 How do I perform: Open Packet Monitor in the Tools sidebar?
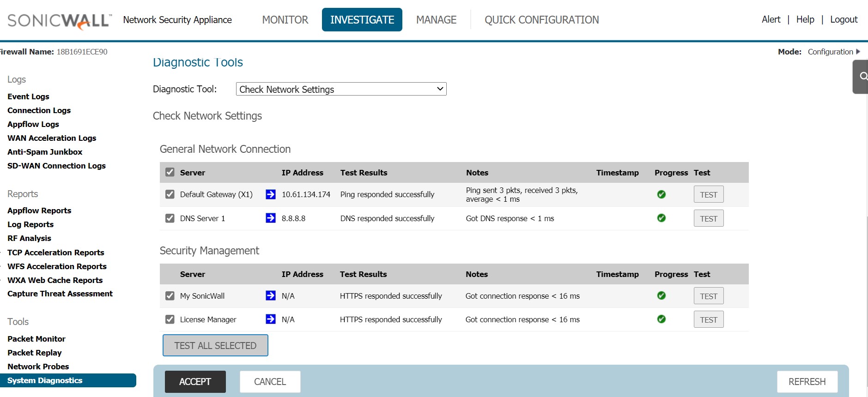[x=36, y=339]
